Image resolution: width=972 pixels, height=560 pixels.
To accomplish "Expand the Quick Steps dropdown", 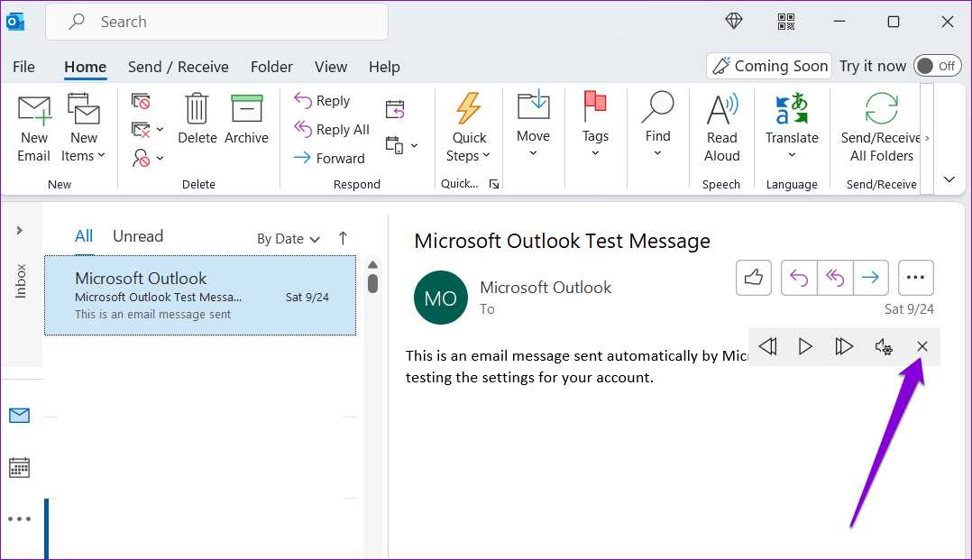I will 469,146.
